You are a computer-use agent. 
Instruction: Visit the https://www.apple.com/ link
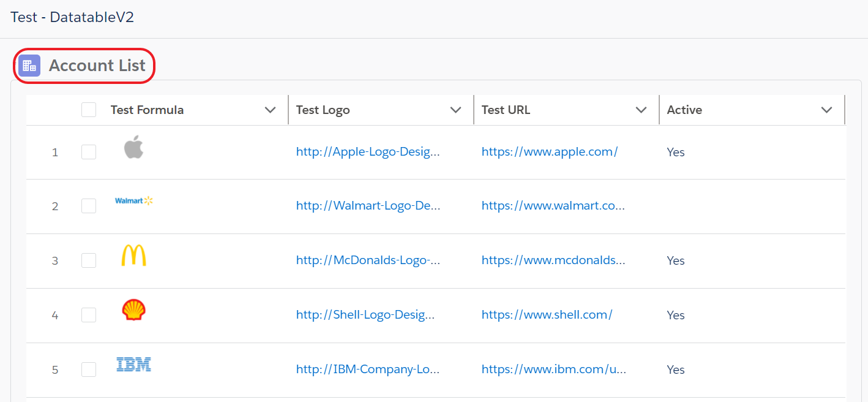coord(550,152)
